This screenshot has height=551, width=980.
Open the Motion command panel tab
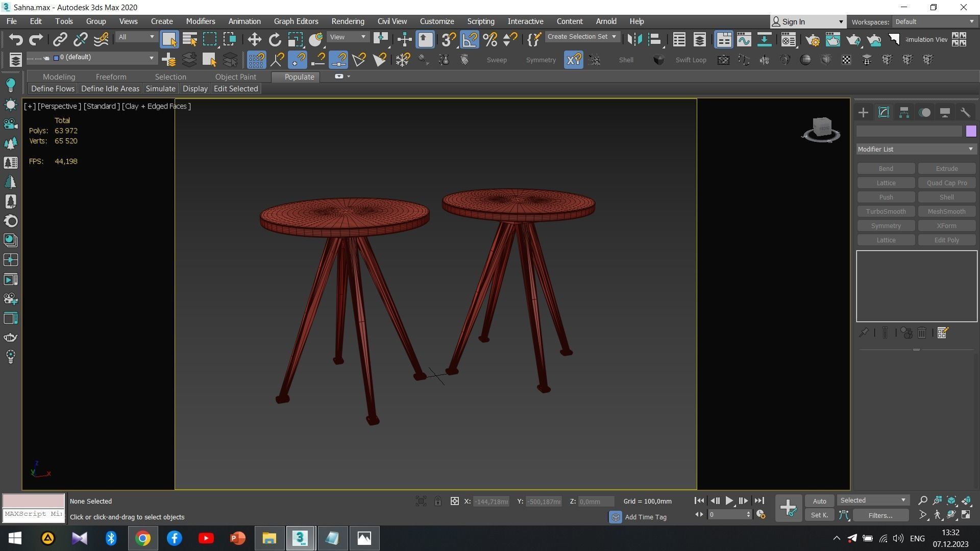tap(925, 113)
